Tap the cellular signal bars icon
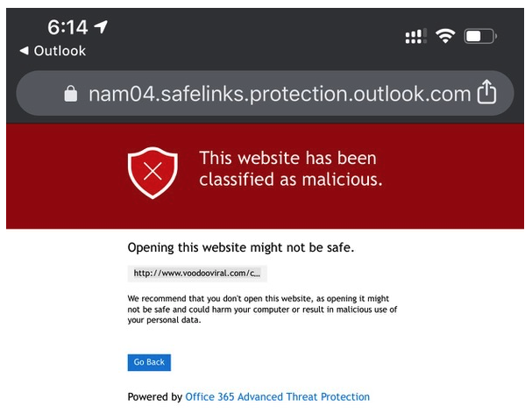 point(416,36)
